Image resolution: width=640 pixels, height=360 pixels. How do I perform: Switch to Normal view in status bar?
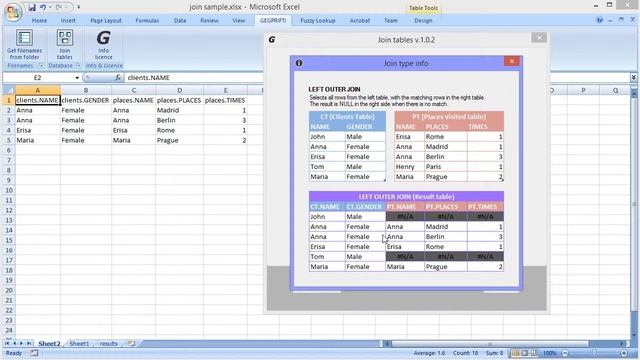tap(516, 353)
